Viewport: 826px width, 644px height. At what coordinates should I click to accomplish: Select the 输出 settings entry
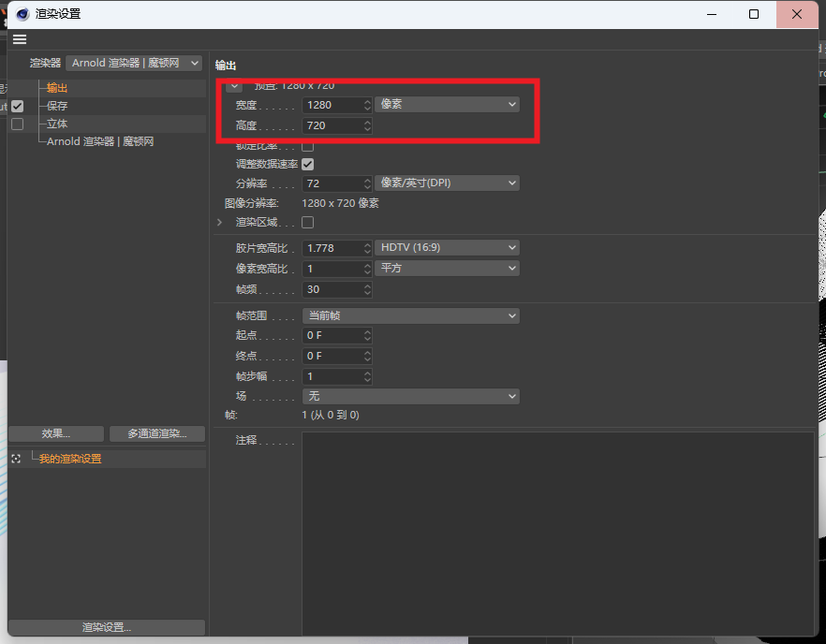(56, 87)
